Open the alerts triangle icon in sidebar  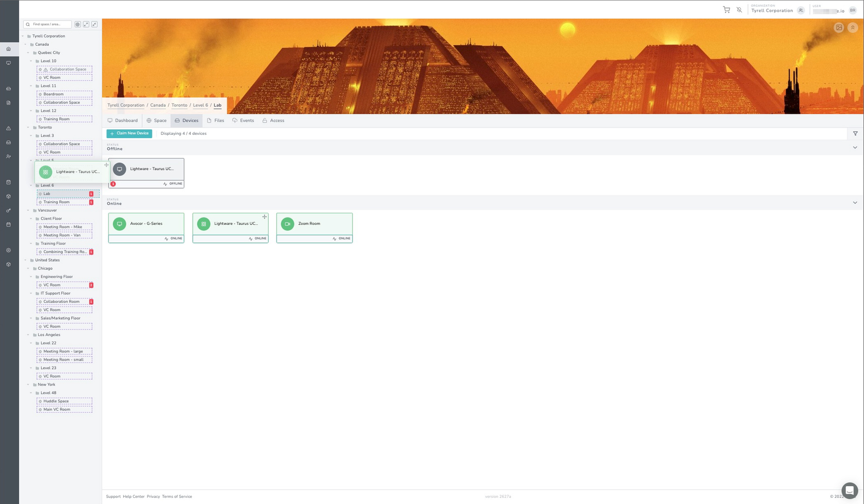click(x=8, y=129)
